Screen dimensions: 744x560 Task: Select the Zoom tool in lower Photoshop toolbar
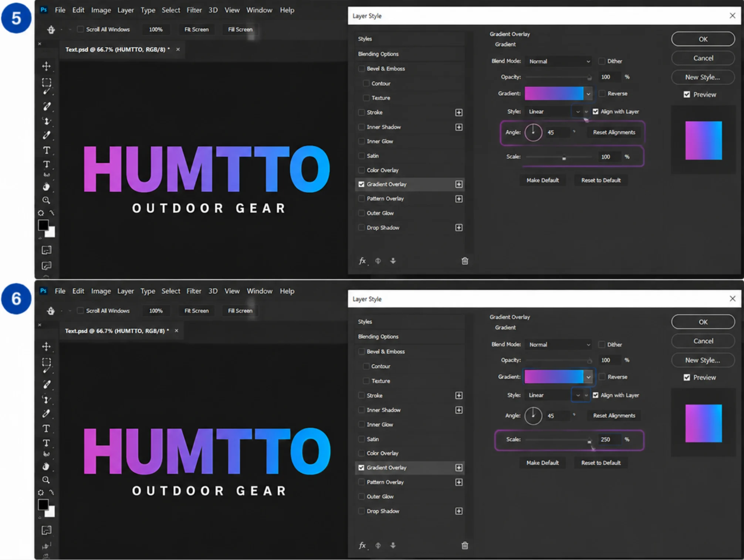pyautogui.click(x=46, y=480)
